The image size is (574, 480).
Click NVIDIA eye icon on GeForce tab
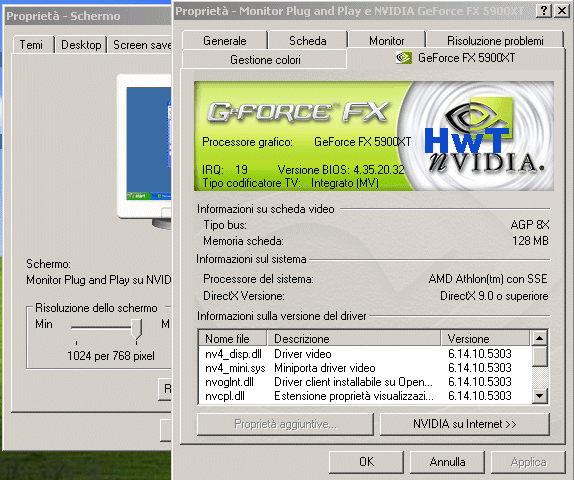point(403,58)
